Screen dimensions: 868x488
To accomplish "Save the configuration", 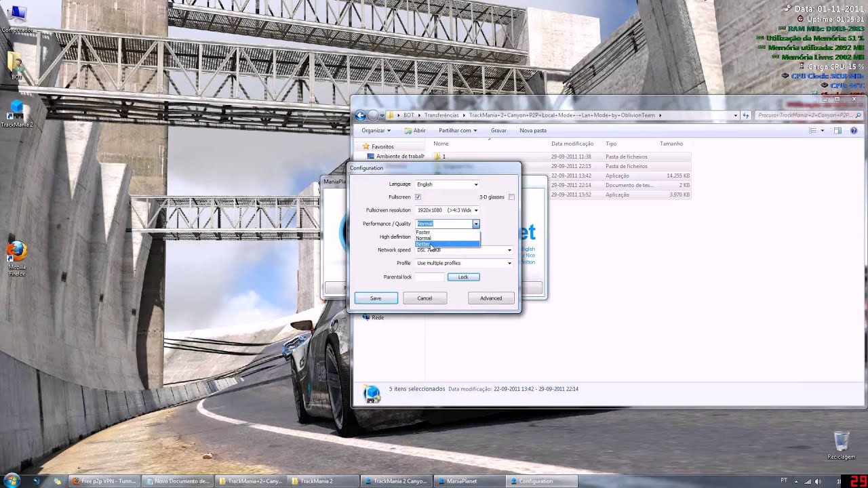I will (x=376, y=298).
